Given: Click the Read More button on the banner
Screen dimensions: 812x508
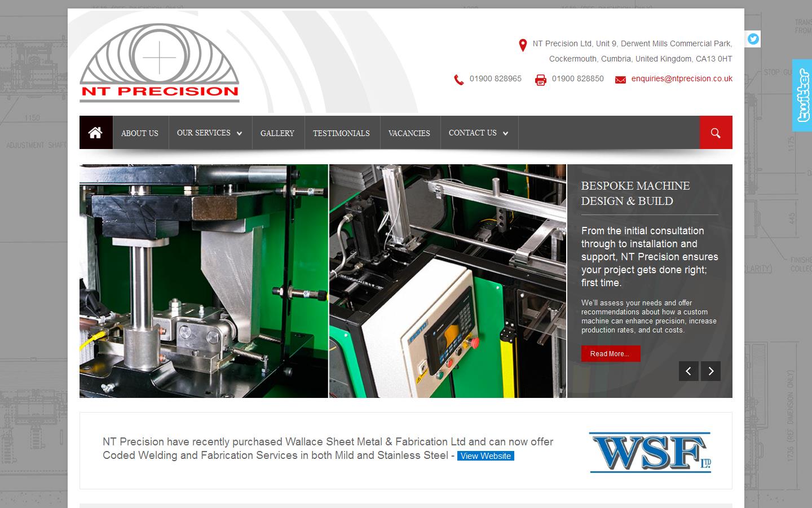Looking at the screenshot, I should (x=610, y=353).
